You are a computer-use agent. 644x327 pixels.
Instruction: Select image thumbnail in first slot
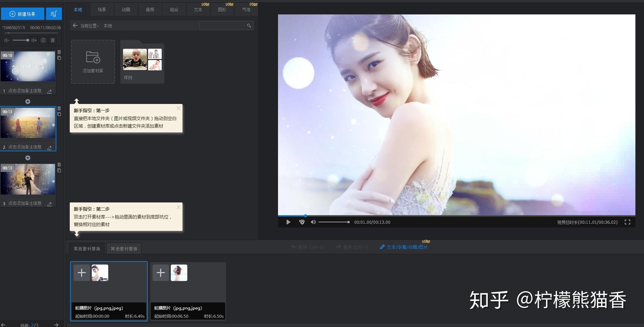(100, 273)
